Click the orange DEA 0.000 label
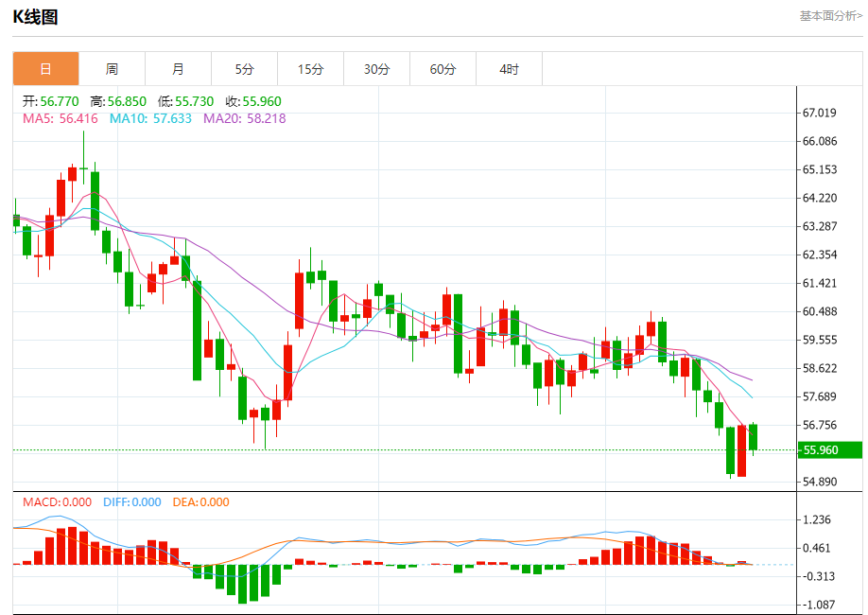Image resolution: width=868 pixels, height=615 pixels. [200, 502]
